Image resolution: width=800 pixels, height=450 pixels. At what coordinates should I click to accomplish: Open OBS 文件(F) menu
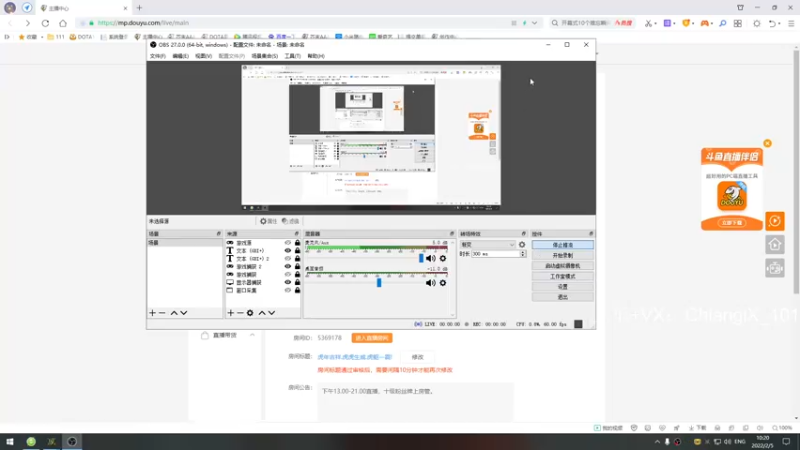158,56
